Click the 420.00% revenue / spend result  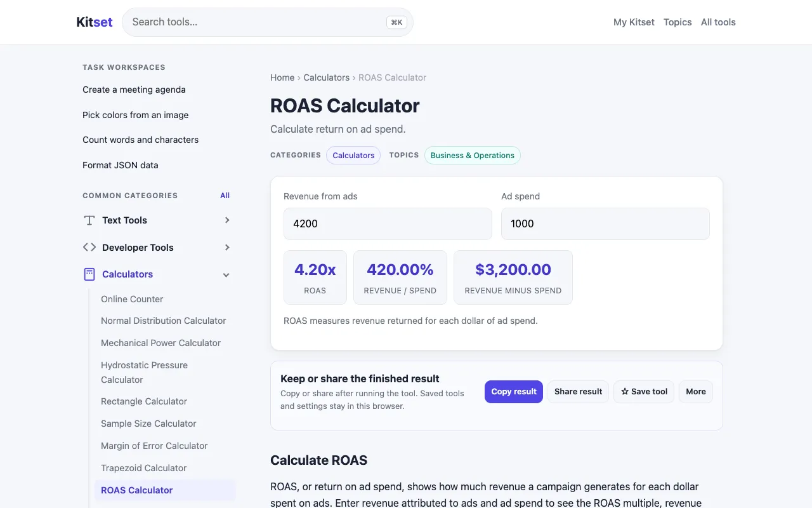pyautogui.click(x=400, y=277)
